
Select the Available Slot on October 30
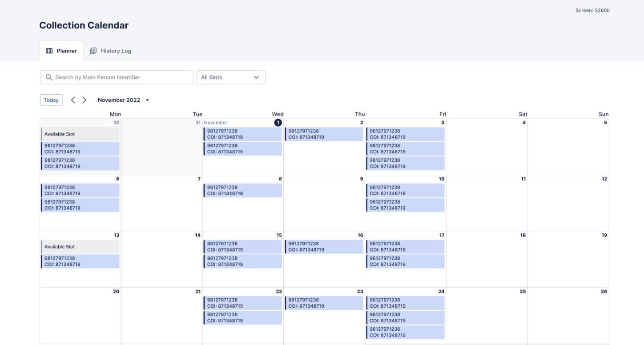[80, 134]
